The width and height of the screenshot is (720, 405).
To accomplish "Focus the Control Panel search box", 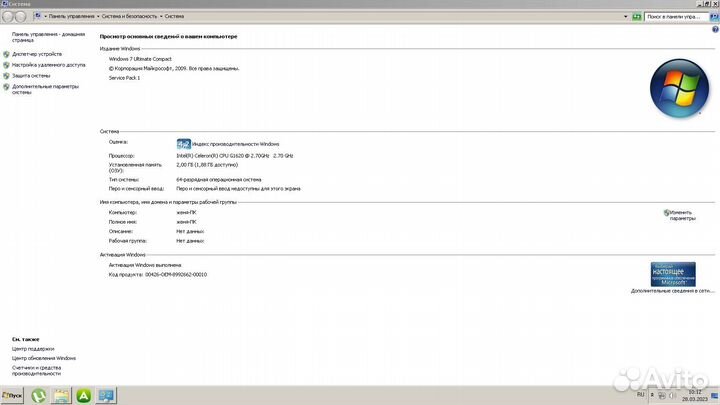I will click(676, 17).
